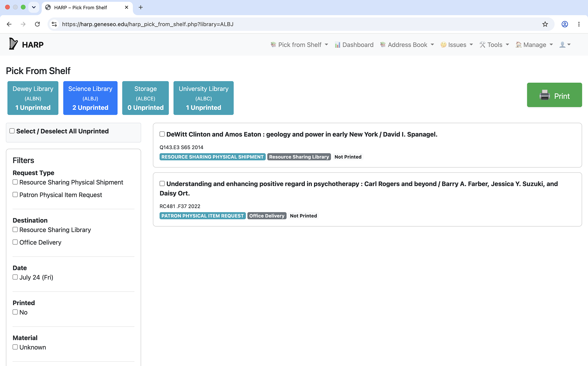Open the user account dropdown caret
588x366 pixels.
tap(569, 45)
